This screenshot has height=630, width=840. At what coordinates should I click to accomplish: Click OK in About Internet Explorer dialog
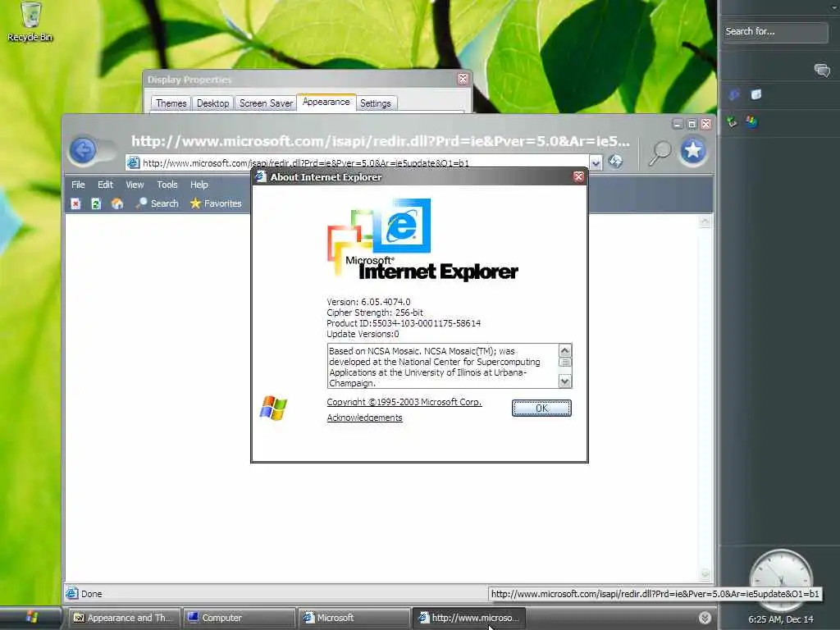click(541, 409)
